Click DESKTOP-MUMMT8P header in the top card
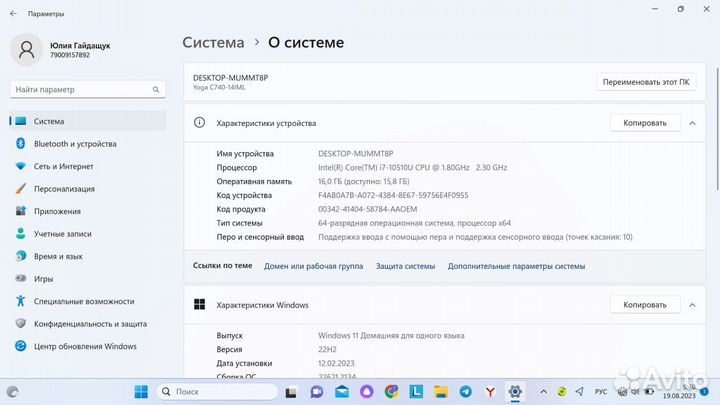The width and height of the screenshot is (720, 405). [231, 78]
